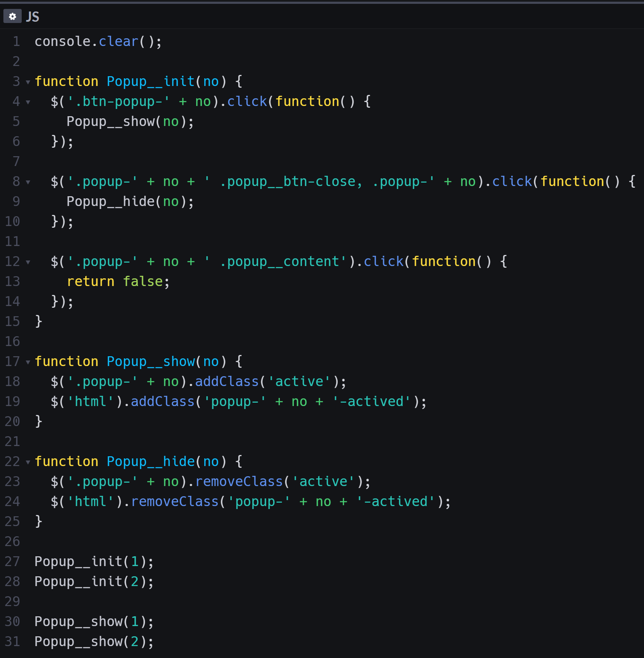Click the closing brace on line 20

point(39,421)
